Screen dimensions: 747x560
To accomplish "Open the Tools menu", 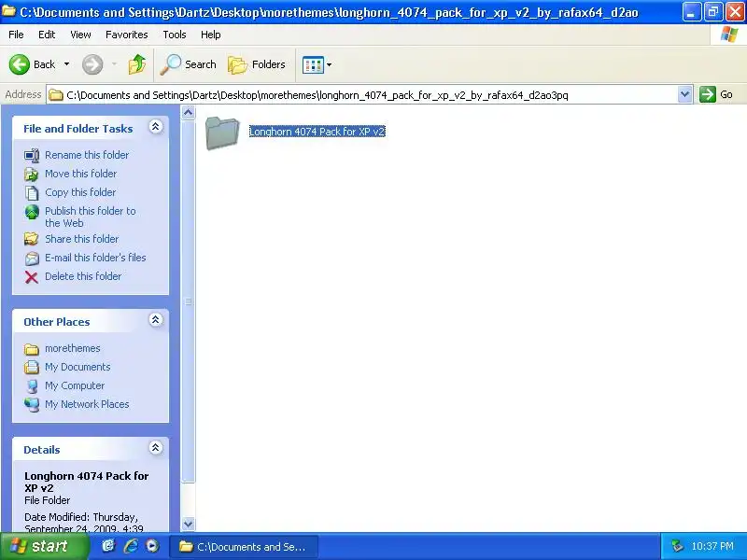I will tap(175, 35).
